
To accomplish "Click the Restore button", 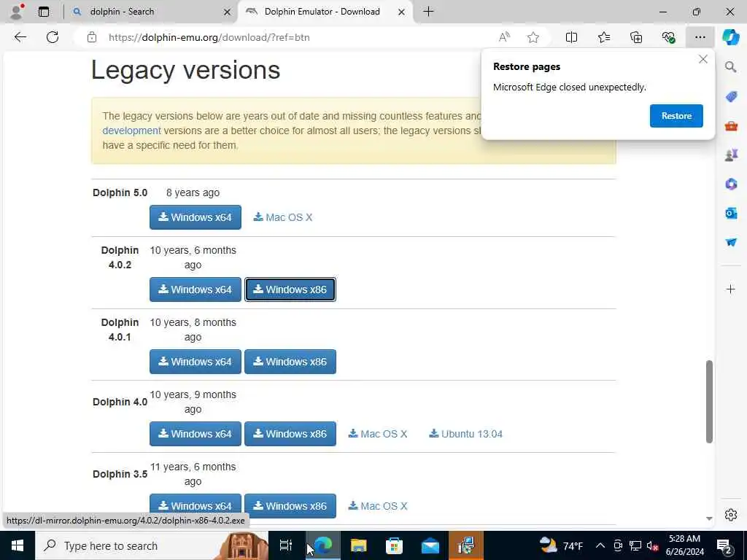I will (676, 116).
